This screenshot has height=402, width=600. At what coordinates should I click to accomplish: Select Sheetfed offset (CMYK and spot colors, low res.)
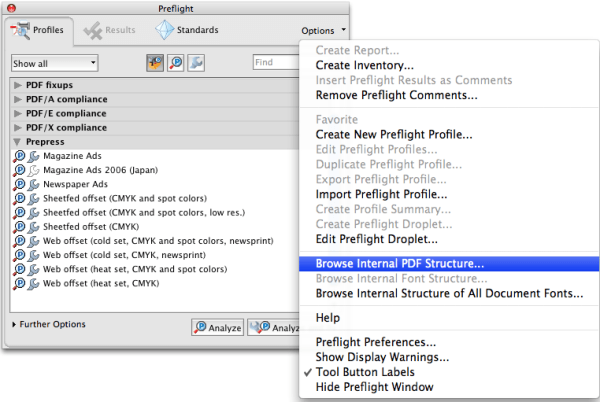click(144, 213)
